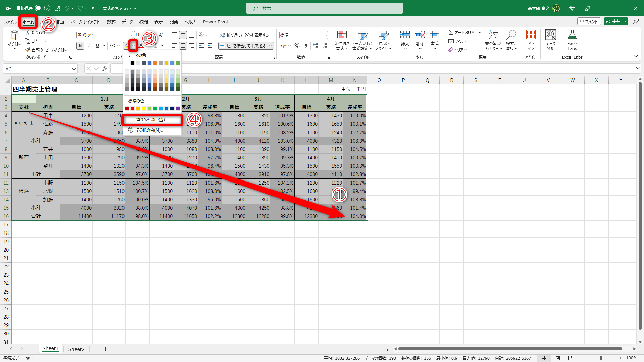
Task: Choose More Colors (その他の色) option
Action: pos(152,130)
